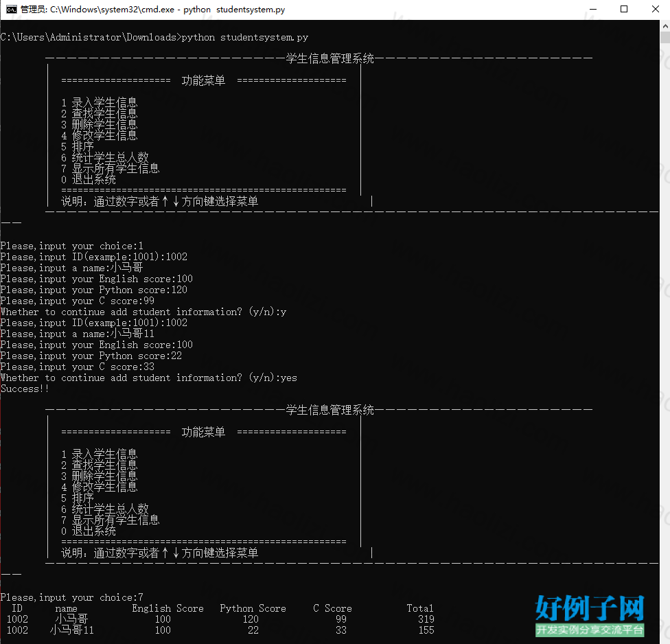Image resolution: width=670 pixels, height=644 pixels.
Task: Click the Total value 319
Action: [x=426, y=619]
